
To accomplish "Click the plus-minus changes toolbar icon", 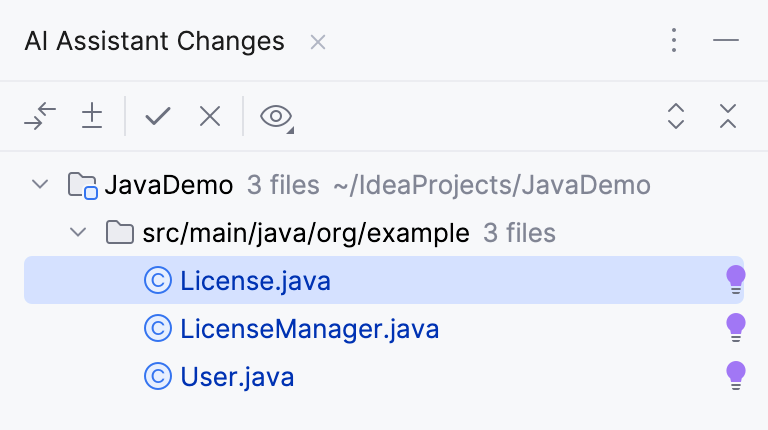I will 92,117.
